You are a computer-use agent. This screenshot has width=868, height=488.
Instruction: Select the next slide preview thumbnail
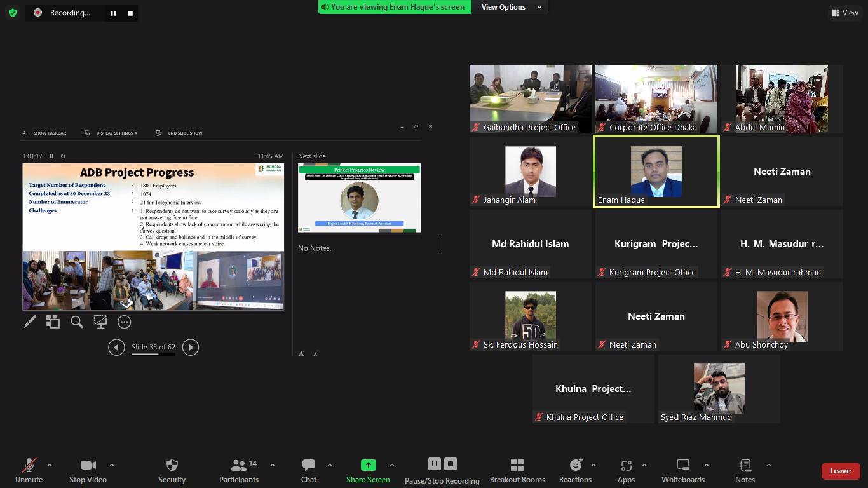click(359, 198)
